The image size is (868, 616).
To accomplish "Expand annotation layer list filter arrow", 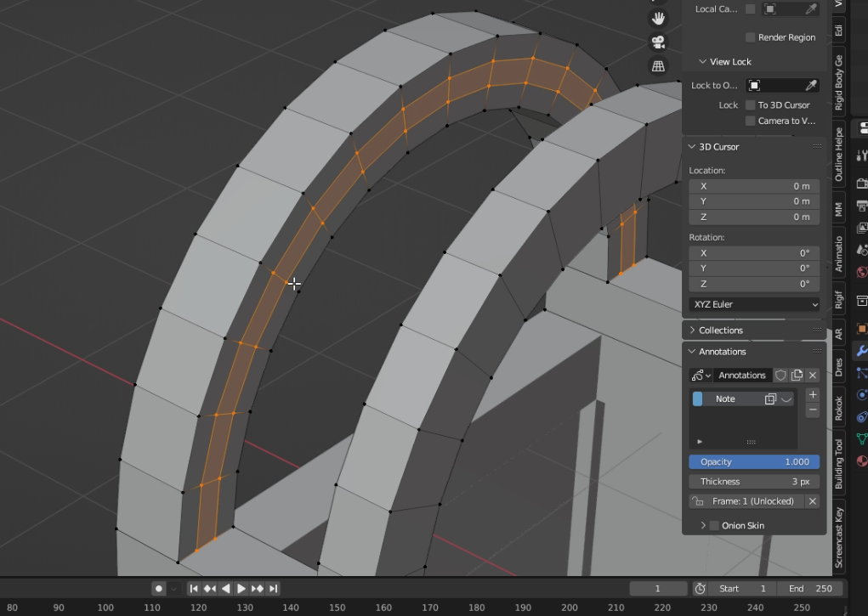I will click(700, 442).
